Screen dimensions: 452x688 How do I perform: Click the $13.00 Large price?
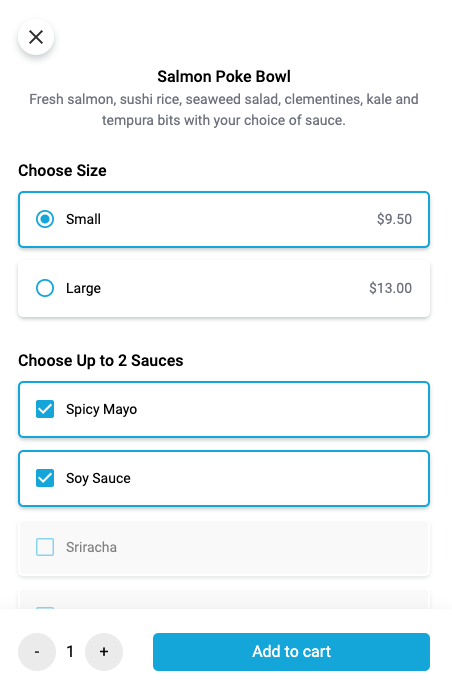pyautogui.click(x=390, y=288)
